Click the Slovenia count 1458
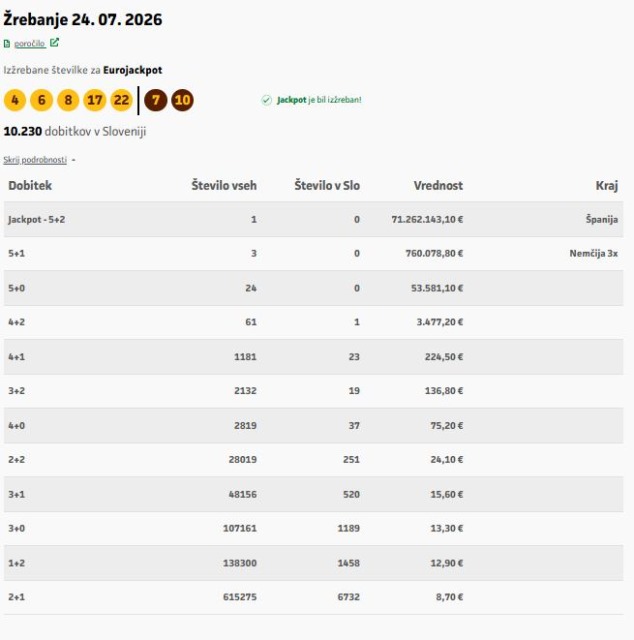This screenshot has height=640, width=634. [349, 563]
